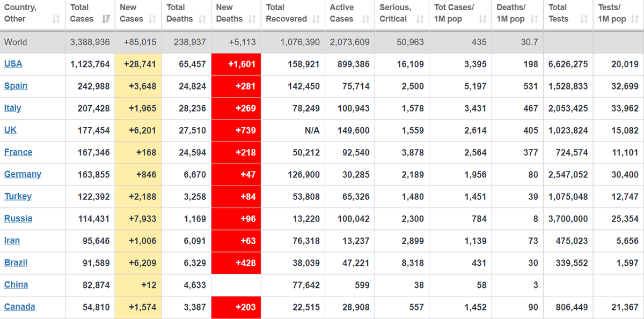Open the France country link
This screenshot has height=319, width=644.
pyautogui.click(x=18, y=152)
